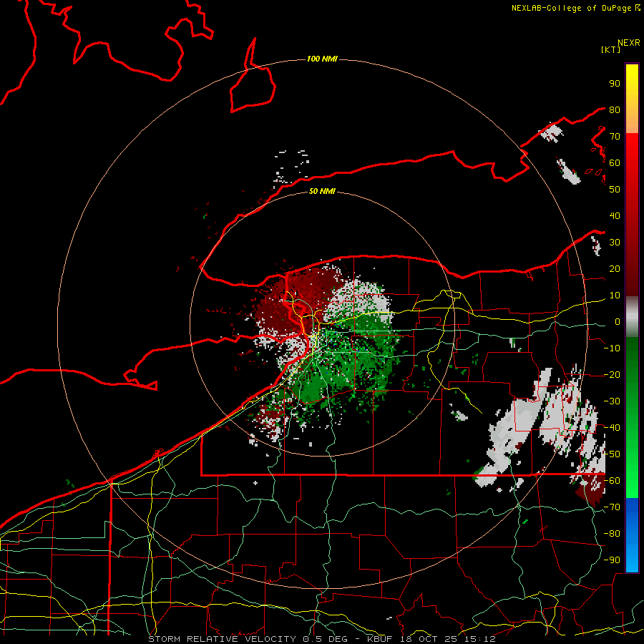Click the -80 tick label on velocity scale
Screen dimensions: 644x644
coord(612,534)
